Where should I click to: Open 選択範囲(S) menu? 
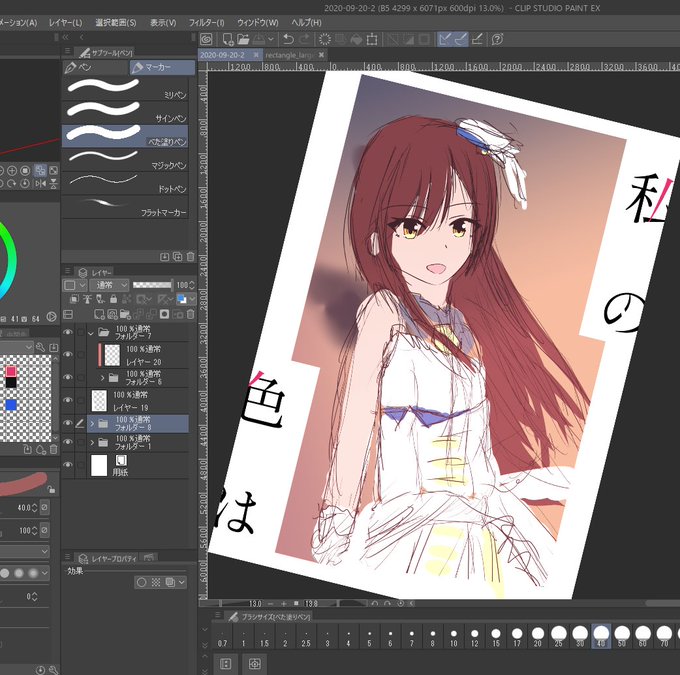[x=115, y=23]
